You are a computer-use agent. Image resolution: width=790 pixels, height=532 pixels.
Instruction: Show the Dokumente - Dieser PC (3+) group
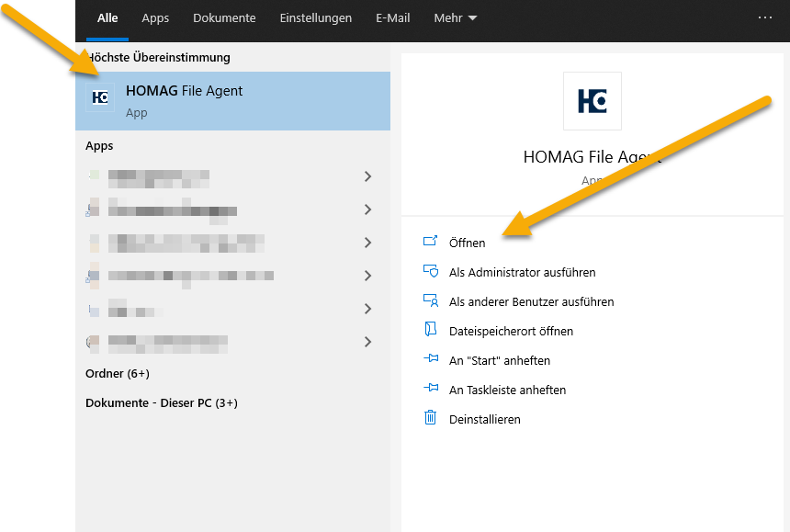(x=162, y=403)
